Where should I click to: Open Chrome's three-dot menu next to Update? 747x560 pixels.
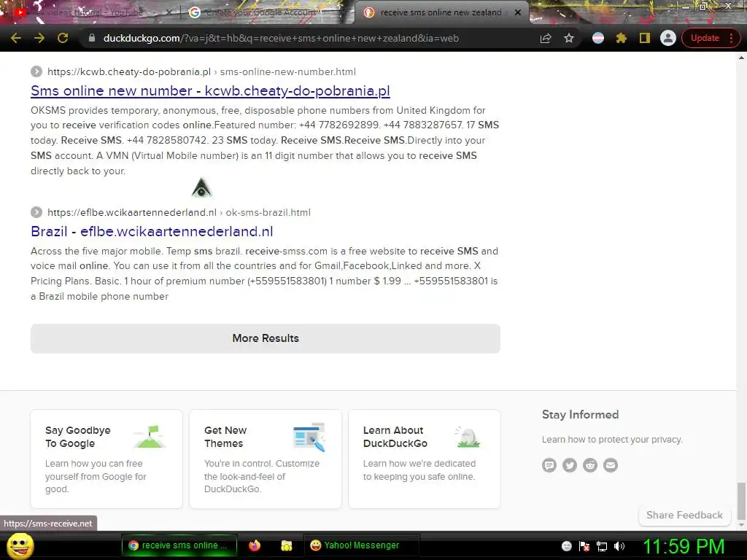[x=731, y=38]
